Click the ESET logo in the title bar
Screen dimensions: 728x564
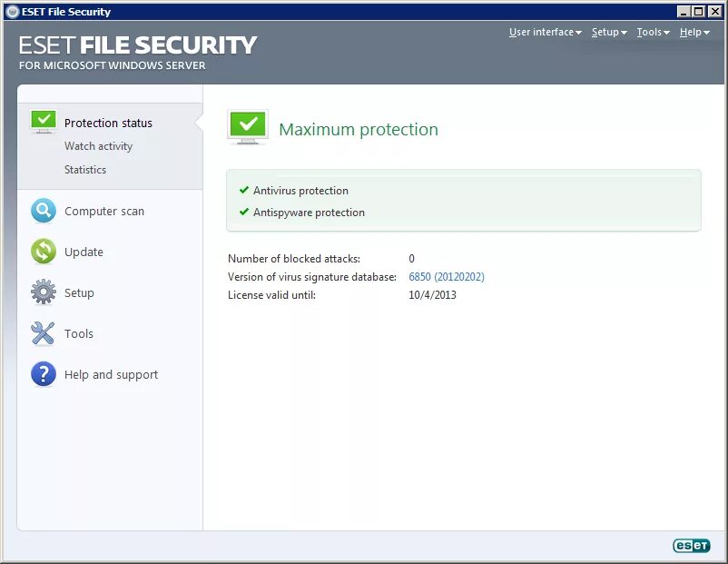[11, 11]
